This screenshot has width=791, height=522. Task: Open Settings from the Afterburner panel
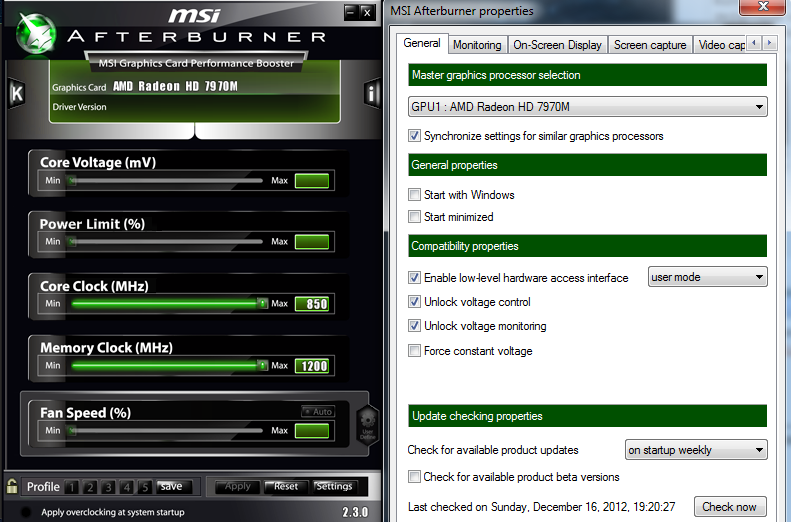click(334, 486)
